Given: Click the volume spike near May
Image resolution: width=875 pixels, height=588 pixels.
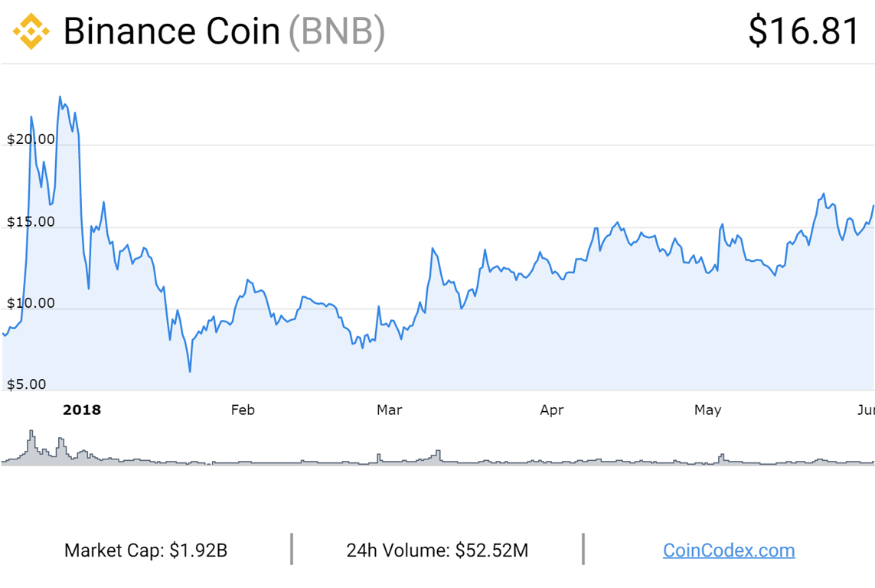Looking at the screenshot, I should click(x=721, y=456).
